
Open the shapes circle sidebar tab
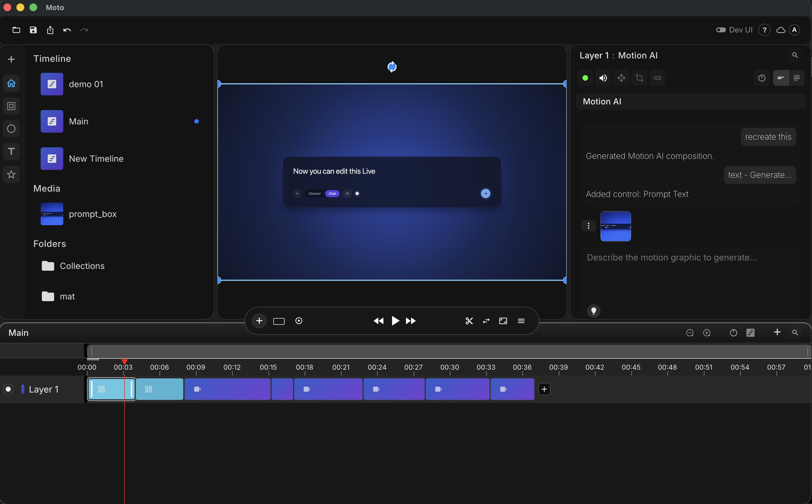coord(11,129)
